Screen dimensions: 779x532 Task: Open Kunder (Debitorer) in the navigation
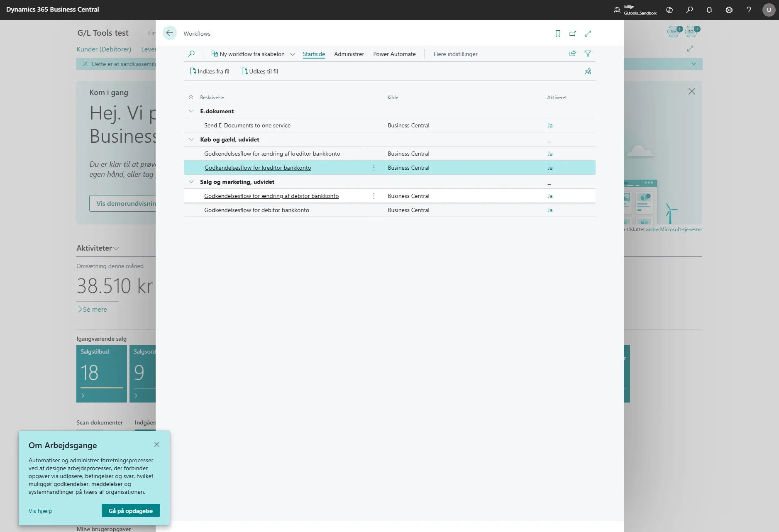tap(104, 49)
